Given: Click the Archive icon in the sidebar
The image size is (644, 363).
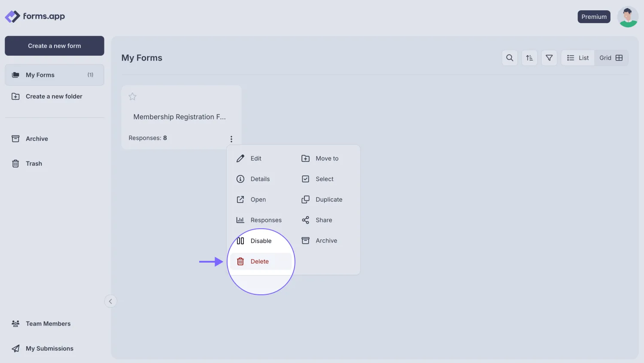Looking at the screenshot, I should pos(15,138).
